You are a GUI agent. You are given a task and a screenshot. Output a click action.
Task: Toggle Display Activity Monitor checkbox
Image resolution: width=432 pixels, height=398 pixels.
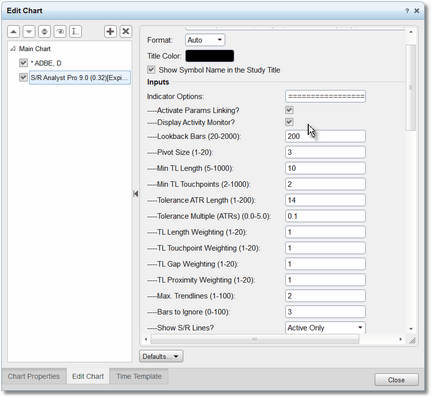coord(289,122)
